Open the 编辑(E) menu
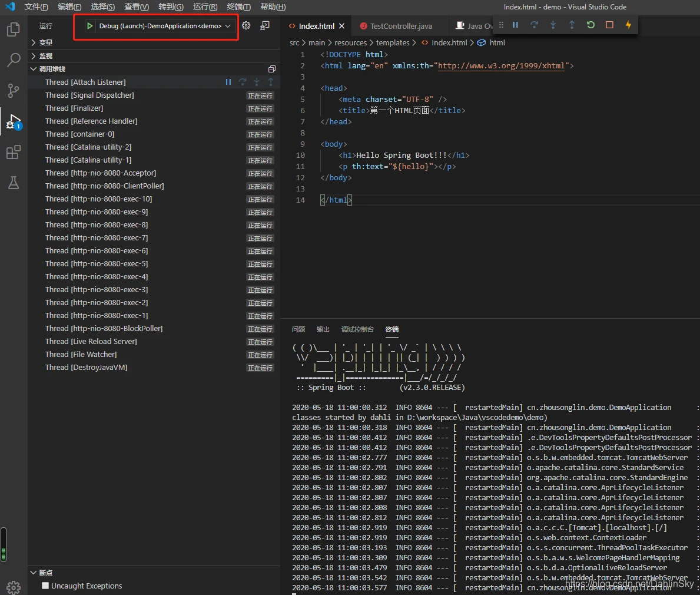The image size is (700, 595). pyautogui.click(x=69, y=6)
